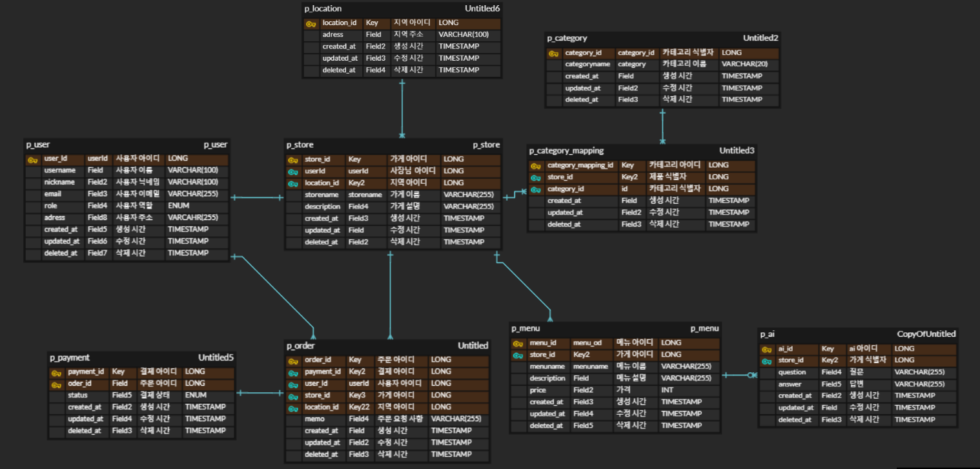Screen dimensions: 980x469
Task: Click the primary key icon for location_id in p_location
Action: tap(311, 23)
